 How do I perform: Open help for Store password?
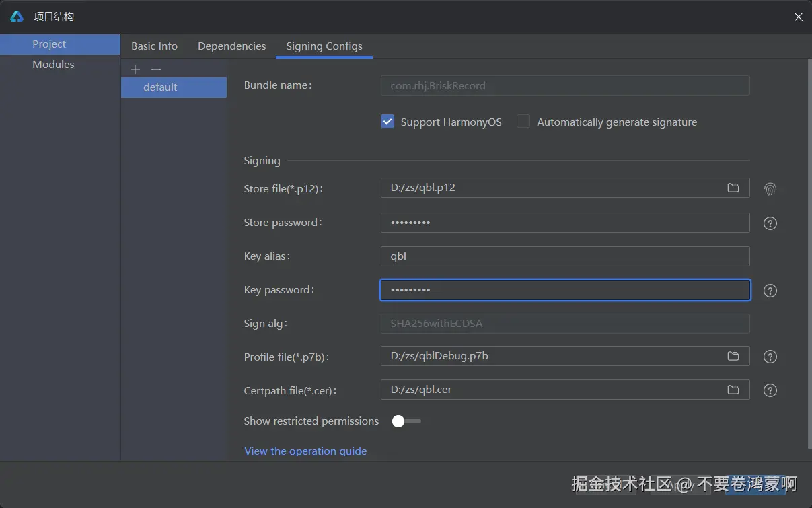point(770,223)
